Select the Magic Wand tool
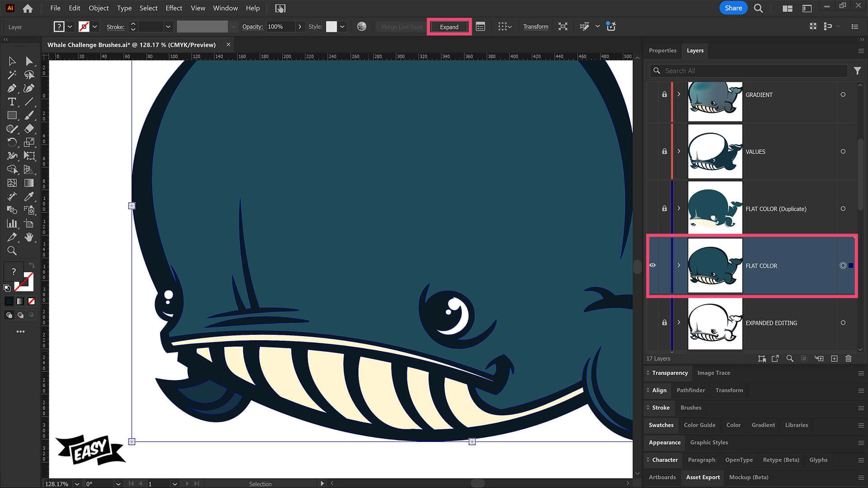 click(x=12, y=75)
